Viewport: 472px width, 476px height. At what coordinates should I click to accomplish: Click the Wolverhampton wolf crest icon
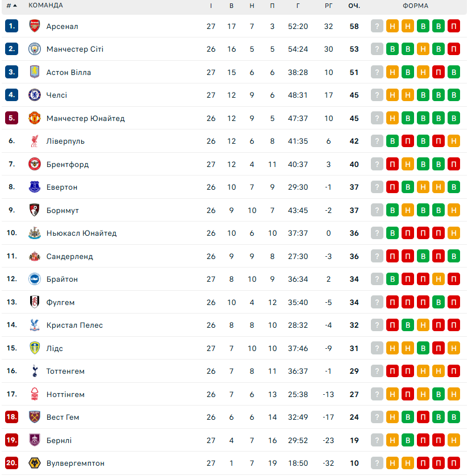pyautogui.click(x=35, y=463)
